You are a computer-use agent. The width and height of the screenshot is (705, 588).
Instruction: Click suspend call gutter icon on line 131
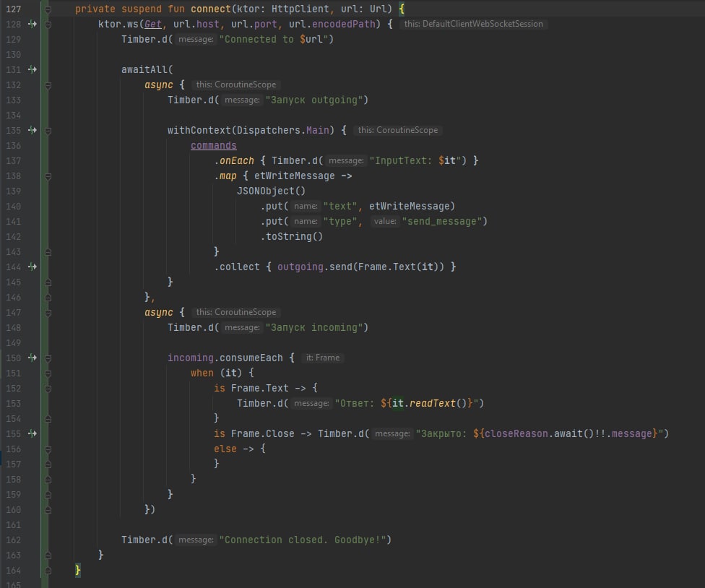point(33,69)
